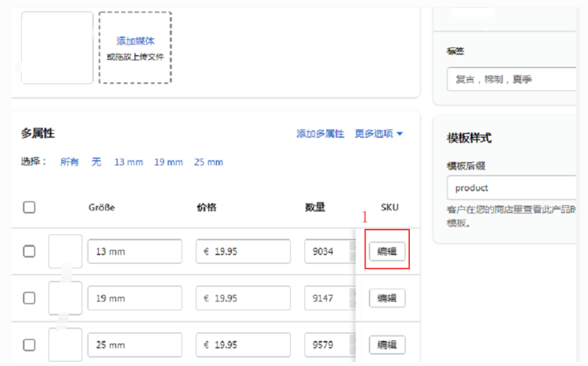Toggle the select-all header checkbox

[29, 207]
